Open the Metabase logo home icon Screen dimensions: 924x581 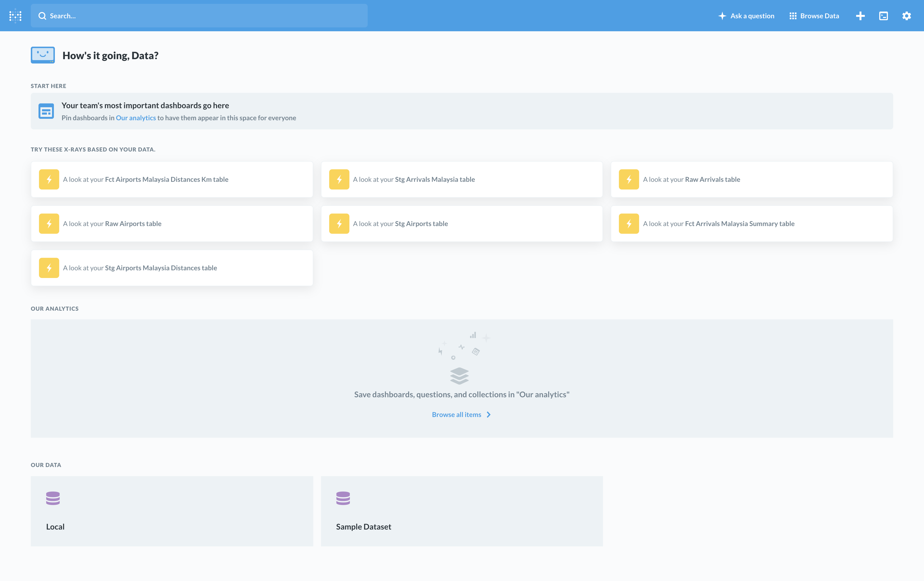(15, 16)
